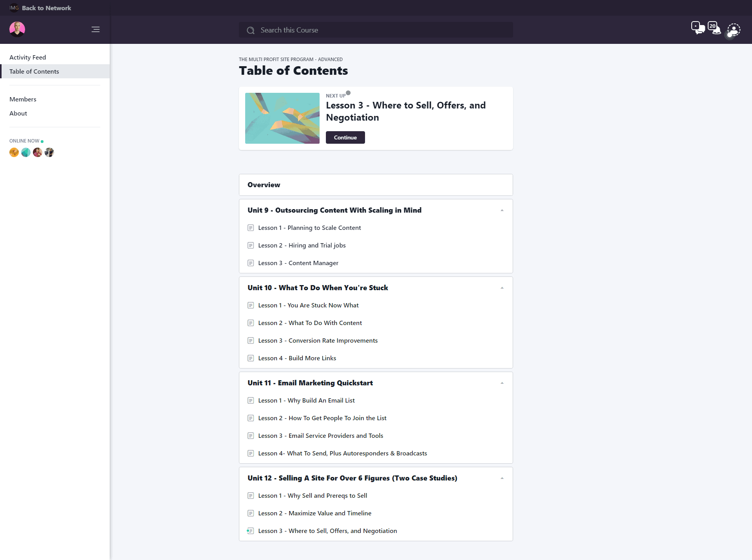This screenshot has height=560, width=752.
Task: Click the Next Up lesson thumbnail image
Action: click(x=282, y=118)
